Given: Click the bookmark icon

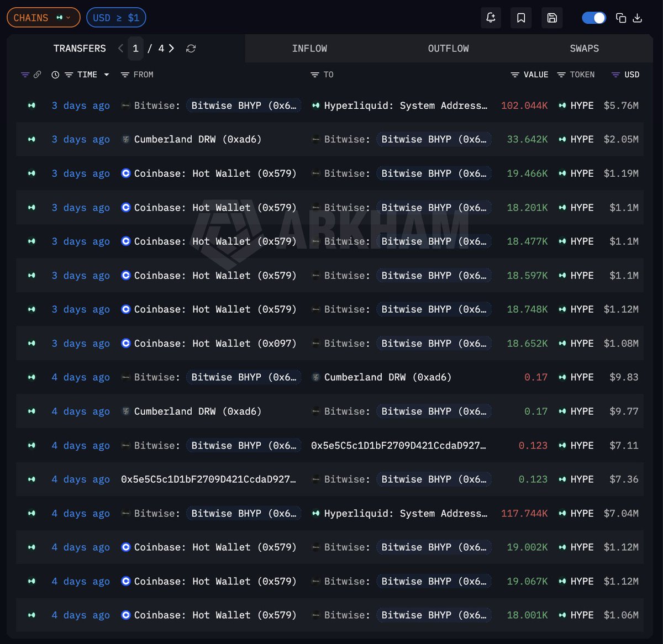Looking at the screenshot, I should coord(521,18).
